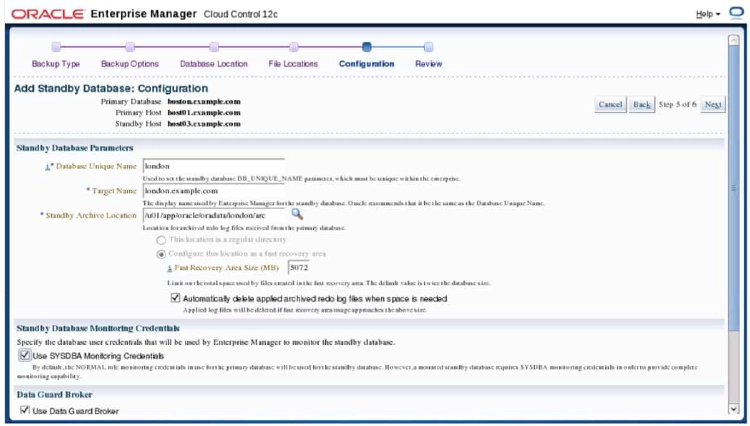Click the Fast Recovery Area Size field

tap(299, 268)
